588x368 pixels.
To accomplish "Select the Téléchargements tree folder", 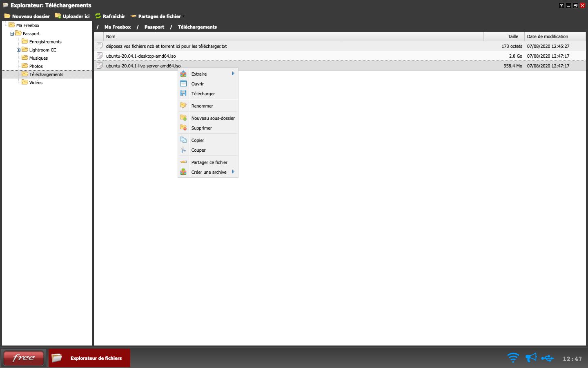I will [46, 74].
